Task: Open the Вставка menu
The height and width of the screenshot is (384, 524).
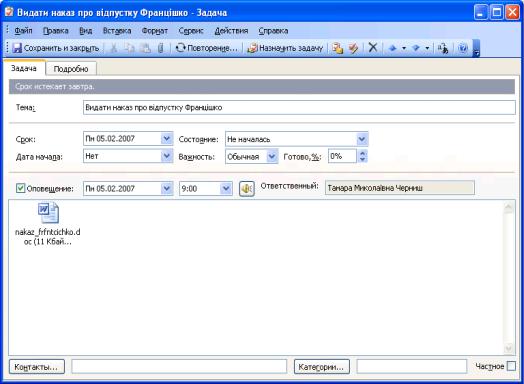Action: click(117, 31)
